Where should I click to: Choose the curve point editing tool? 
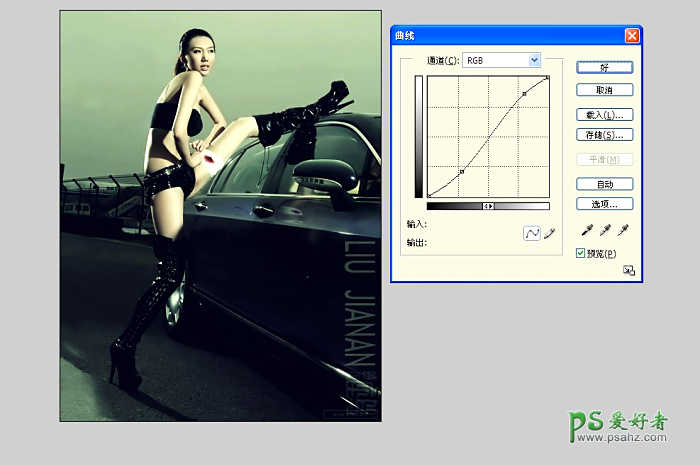(532, 233)
